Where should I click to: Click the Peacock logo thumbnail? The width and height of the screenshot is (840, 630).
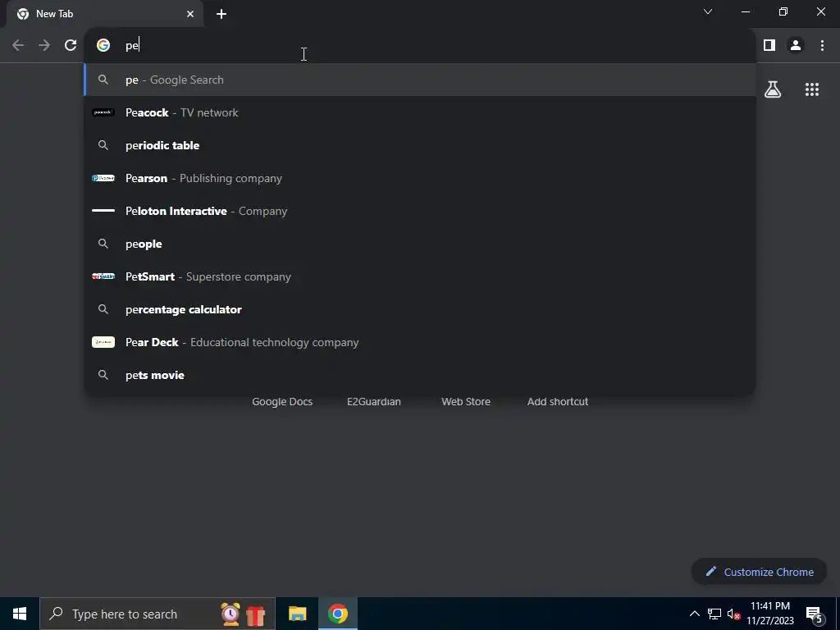pos(103,112)
